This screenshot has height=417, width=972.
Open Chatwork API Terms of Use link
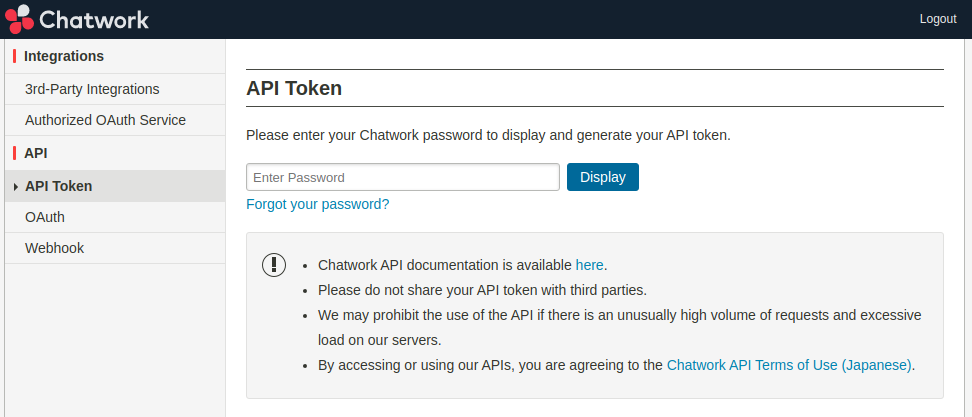[x=789, y=365]
